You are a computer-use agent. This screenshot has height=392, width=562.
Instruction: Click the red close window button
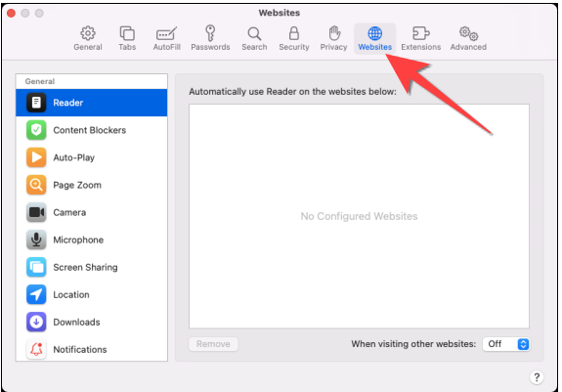point(11,14)
